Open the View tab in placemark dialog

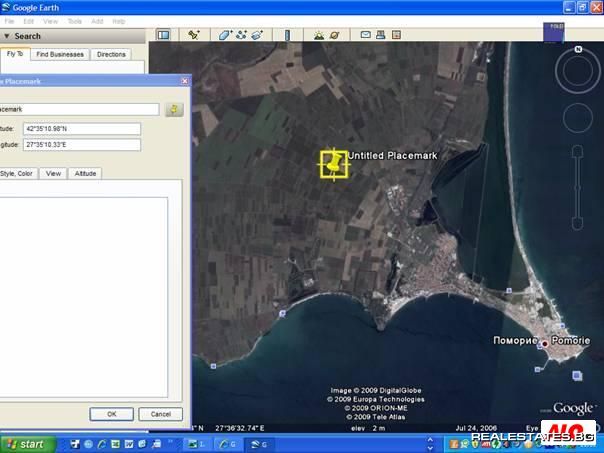[53, 173]
